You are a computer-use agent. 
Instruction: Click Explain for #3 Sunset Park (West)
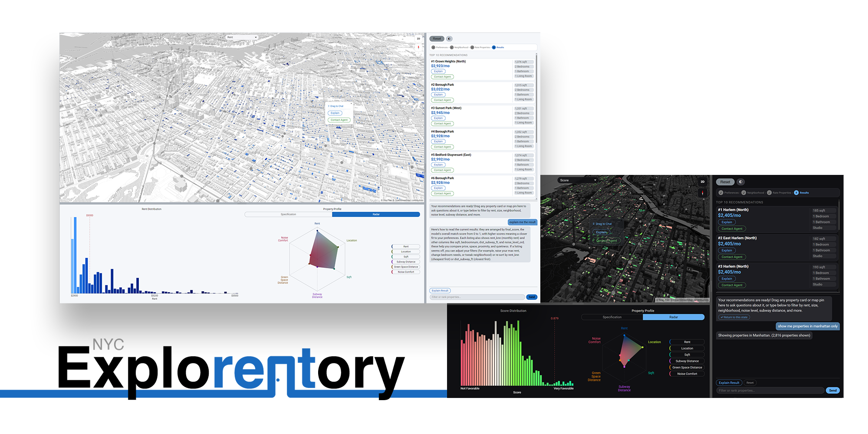pyautogui.click(x=438, y=118)
